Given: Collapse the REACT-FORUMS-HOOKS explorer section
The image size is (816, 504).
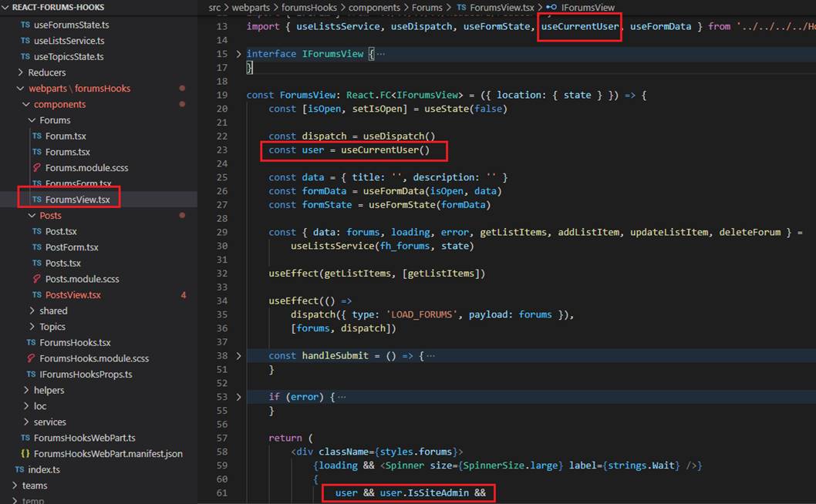Looking at the screenshot, I should (x=5, y=8).
